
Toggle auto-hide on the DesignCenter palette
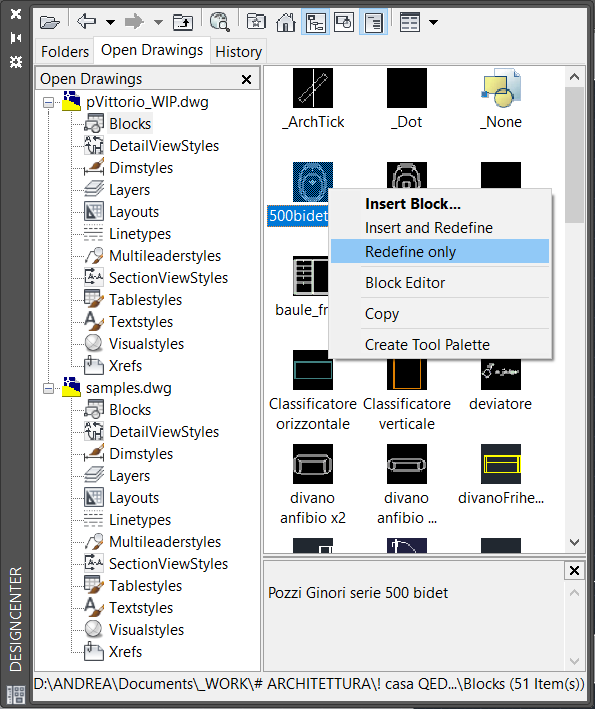[x=16, y=38]
